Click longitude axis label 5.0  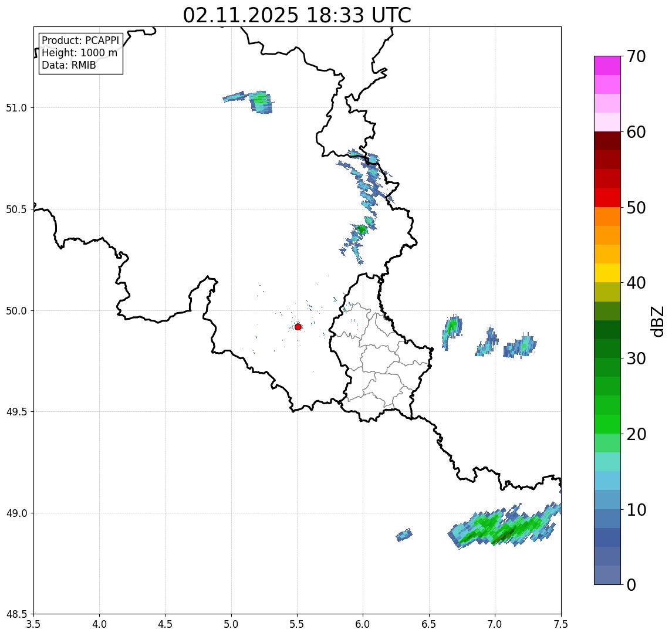[x=231, y=624]
